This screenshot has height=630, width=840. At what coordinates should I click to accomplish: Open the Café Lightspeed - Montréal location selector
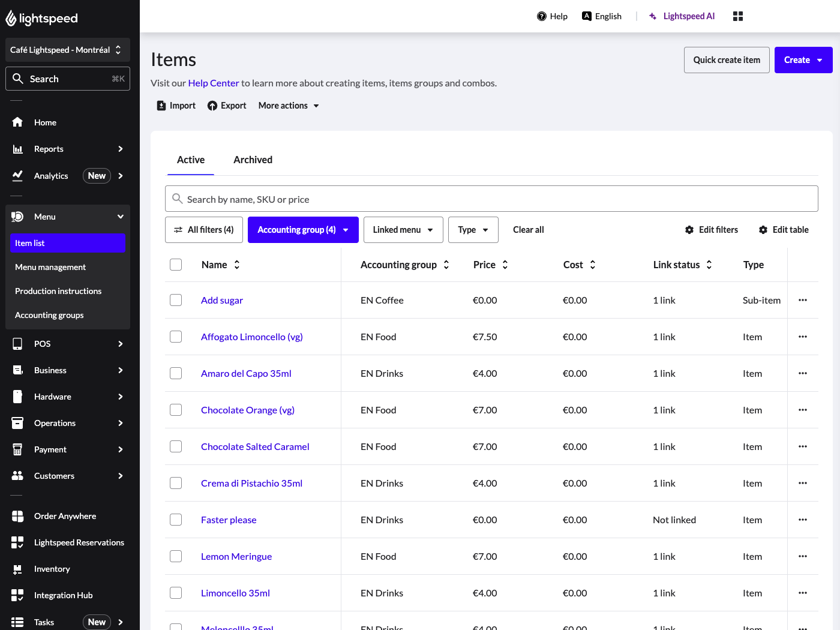click(67, 50)
